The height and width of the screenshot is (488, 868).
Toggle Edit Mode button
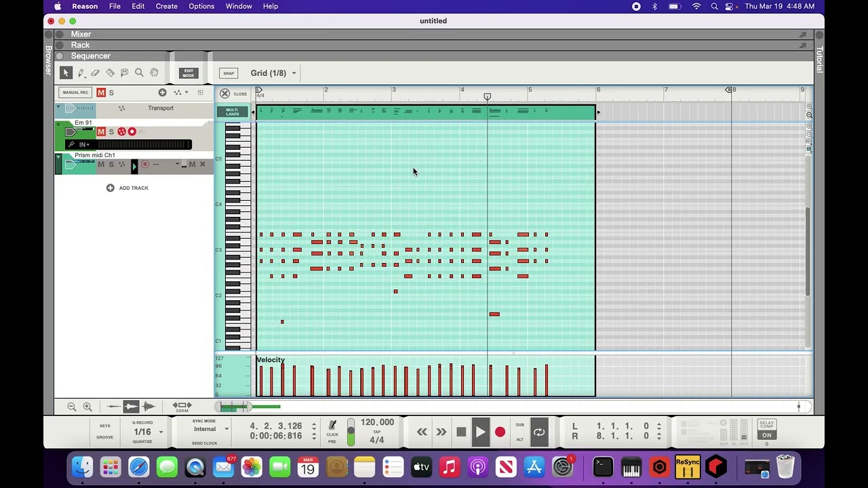[x=189, y=73]
